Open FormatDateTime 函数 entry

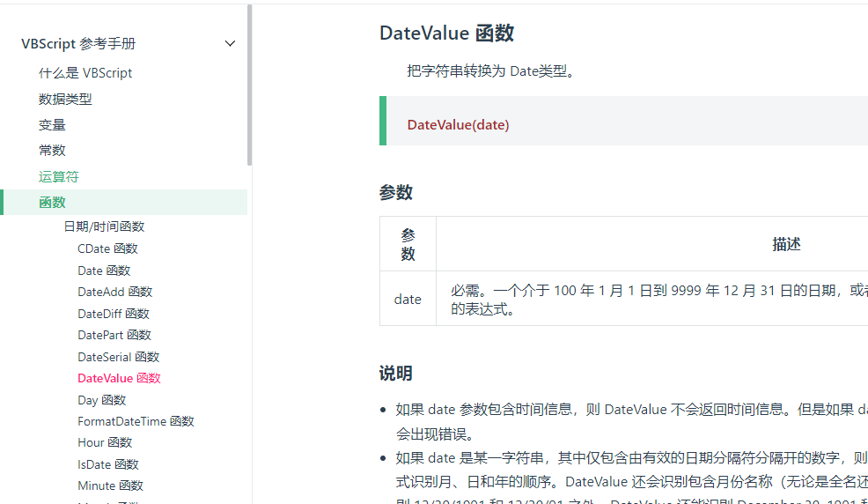[136, 421]
